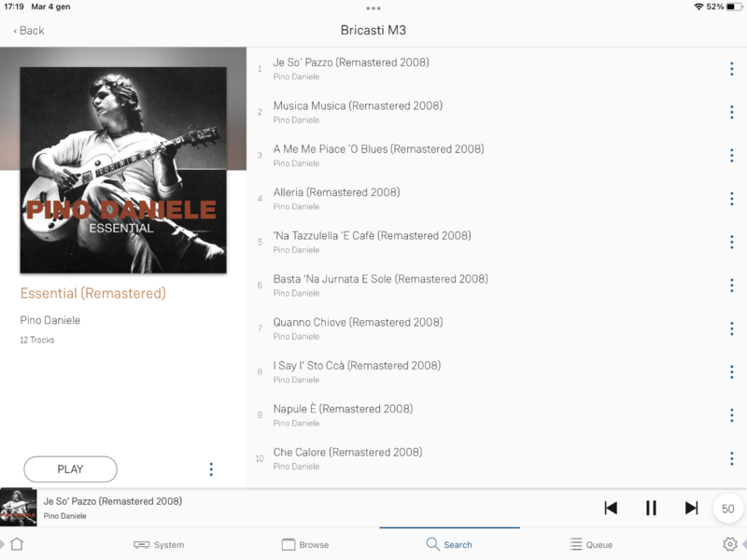Select the Search tab
Screen dimensions: 747x560
coord(449,544)
